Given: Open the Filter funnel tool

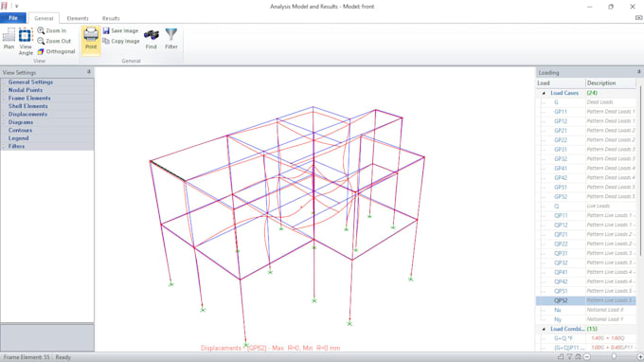Looking at the screenshot, I should [x=171, y=39].
